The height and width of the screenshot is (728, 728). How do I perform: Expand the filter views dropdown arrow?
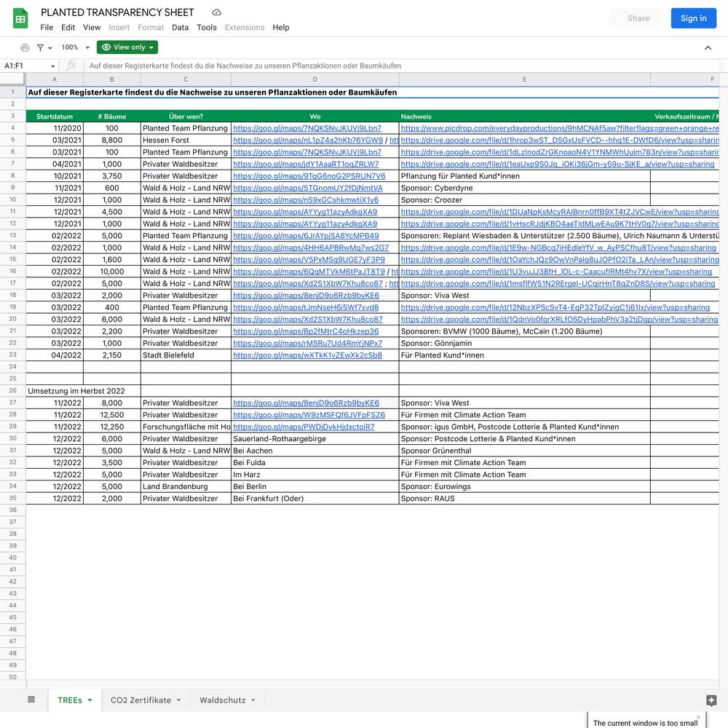(x=50, y=48)
